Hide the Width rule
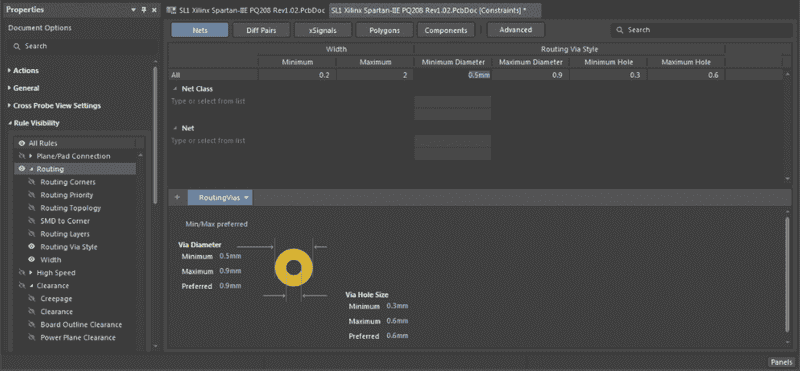Image resolution: width=800 pixels, height=371 pixels. [32, 260]
